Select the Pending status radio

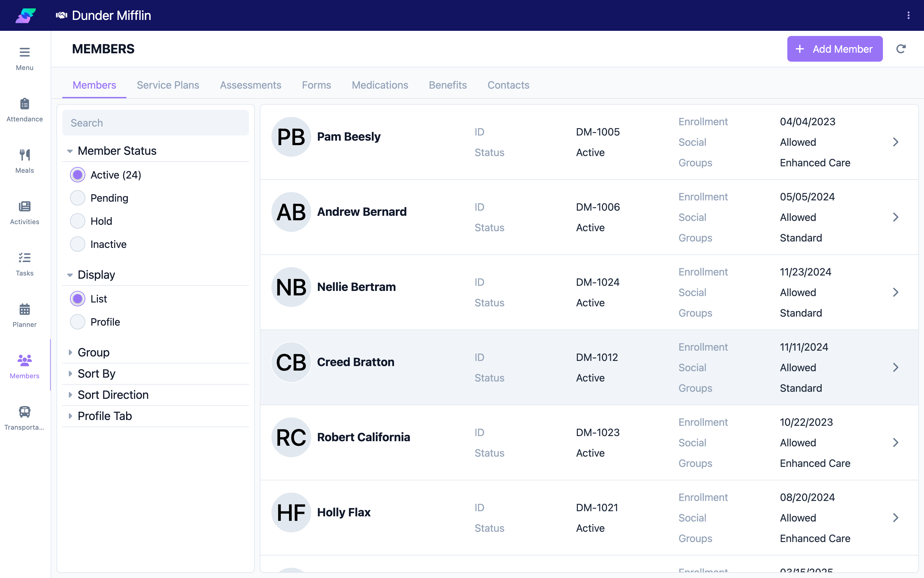click(78, 198)
